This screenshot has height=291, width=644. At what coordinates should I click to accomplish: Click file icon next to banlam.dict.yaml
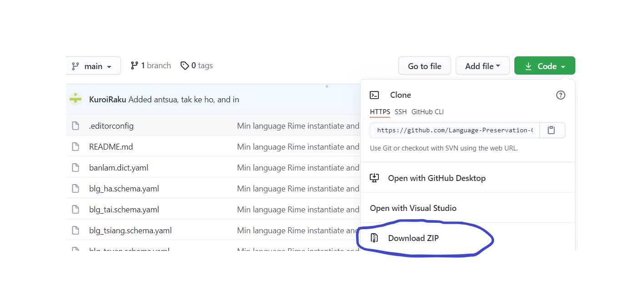point(75,168)
